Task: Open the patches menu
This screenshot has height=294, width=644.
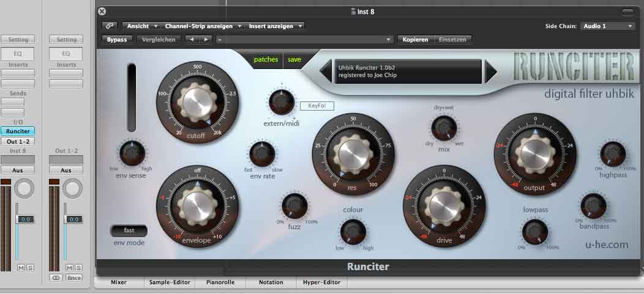Action: pos(266,59)
